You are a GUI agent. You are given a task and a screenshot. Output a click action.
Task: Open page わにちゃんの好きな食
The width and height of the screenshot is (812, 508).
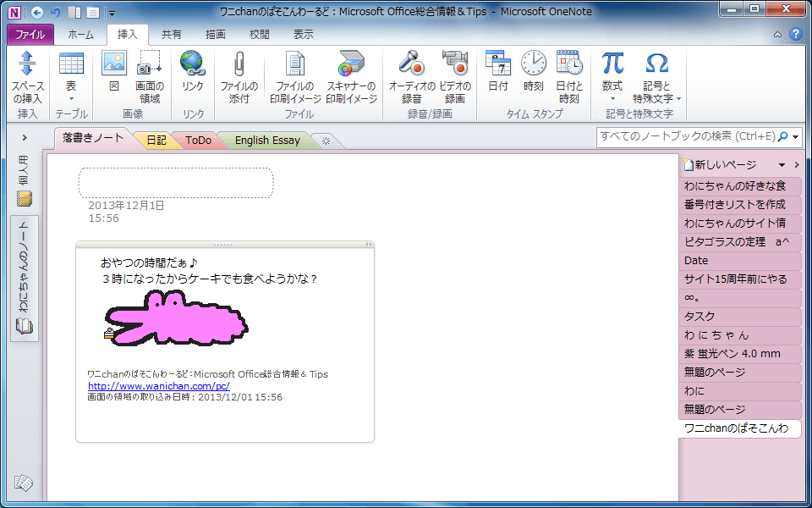pyautogui.click(x=739, y=185)
